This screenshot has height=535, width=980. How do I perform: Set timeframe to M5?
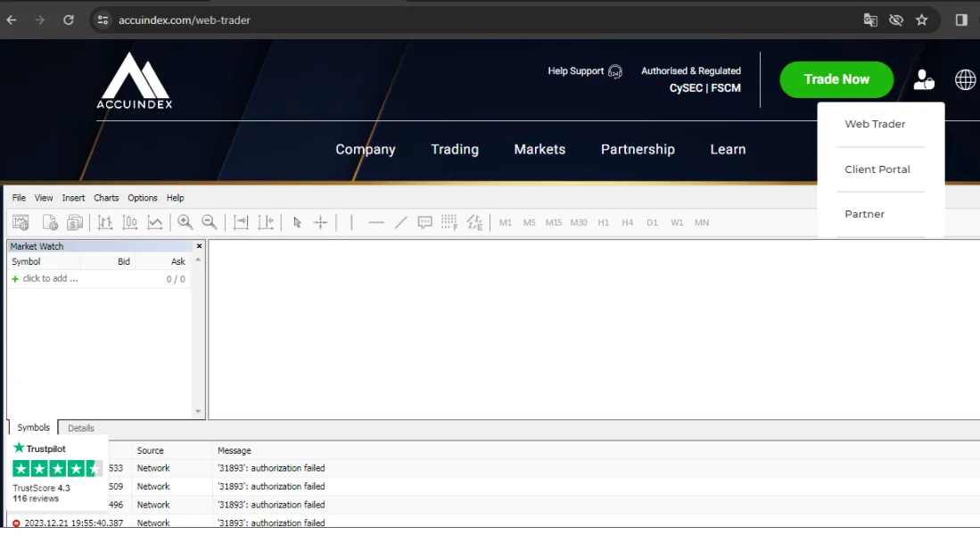click(530, 223)
